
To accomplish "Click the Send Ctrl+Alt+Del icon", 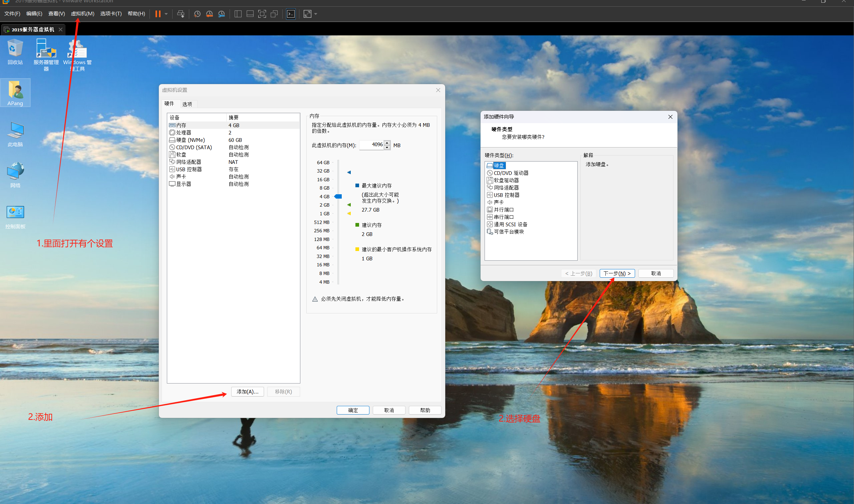I will tap(181, 14).
